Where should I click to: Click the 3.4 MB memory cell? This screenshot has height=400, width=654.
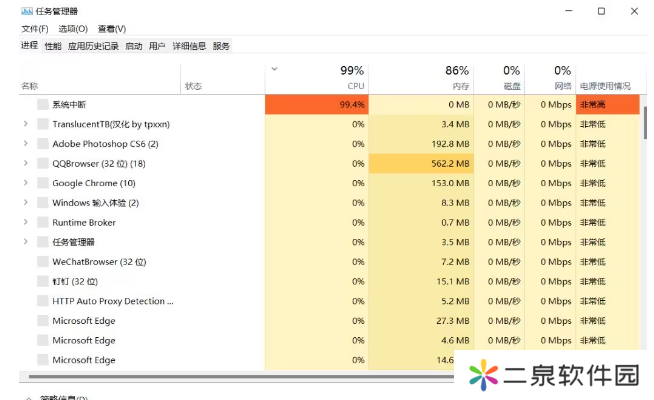tap(421, 124)
